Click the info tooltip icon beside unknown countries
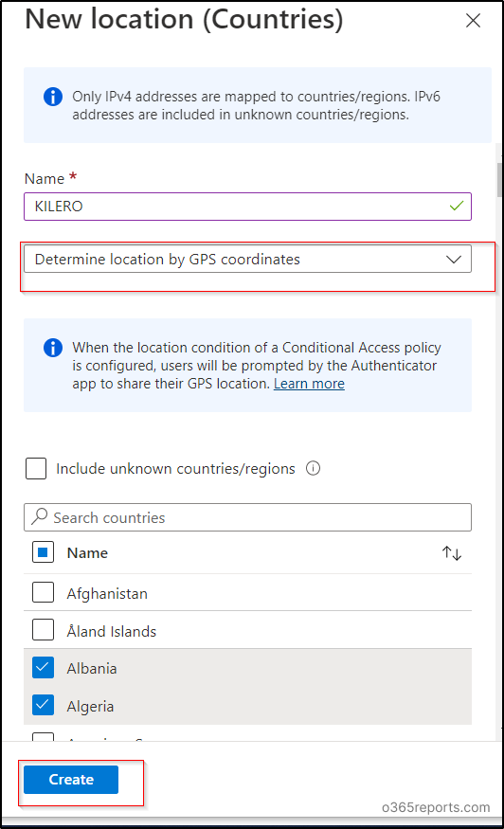504x829 pixels. [313, 468]
